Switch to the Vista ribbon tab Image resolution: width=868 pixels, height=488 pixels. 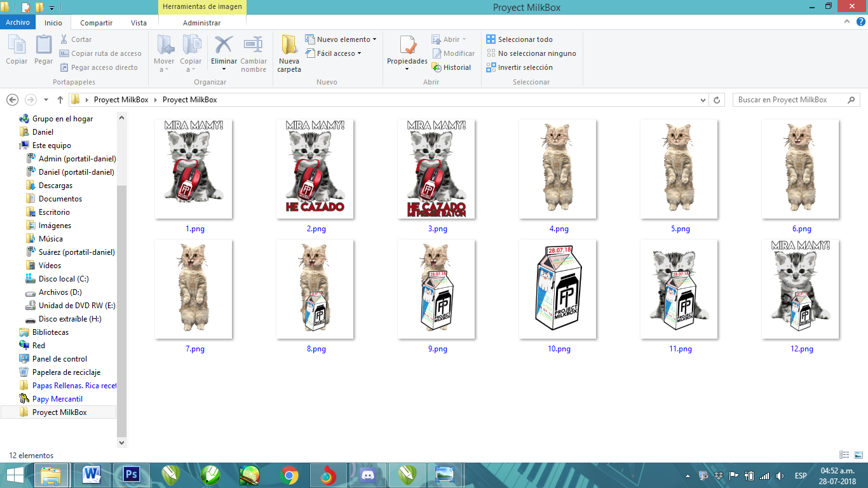pos(139,22)
